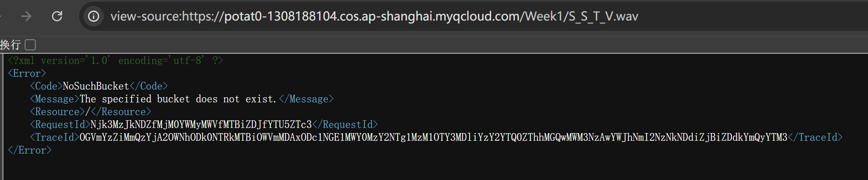Click the opening Code tag

46,86
